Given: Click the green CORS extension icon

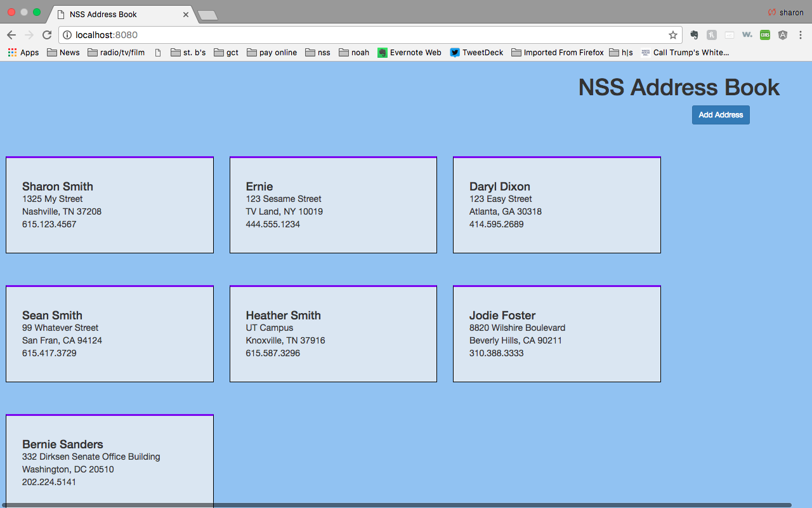Looking at the screenshot, I should click(x=765, y=35).
